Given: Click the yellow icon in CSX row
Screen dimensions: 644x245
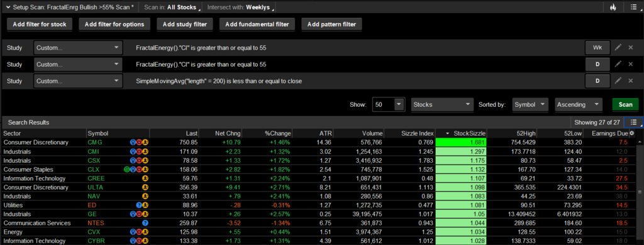Looking at the screenshot, I should point(145,160).
